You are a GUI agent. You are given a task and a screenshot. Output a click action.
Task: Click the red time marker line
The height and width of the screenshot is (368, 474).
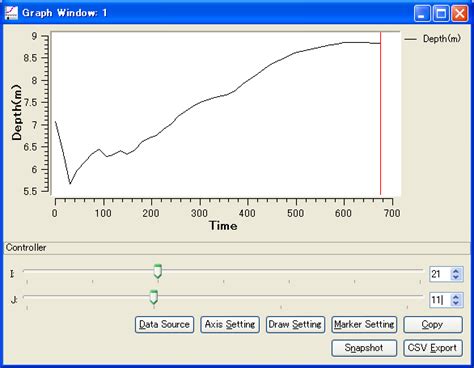point(380,113)
